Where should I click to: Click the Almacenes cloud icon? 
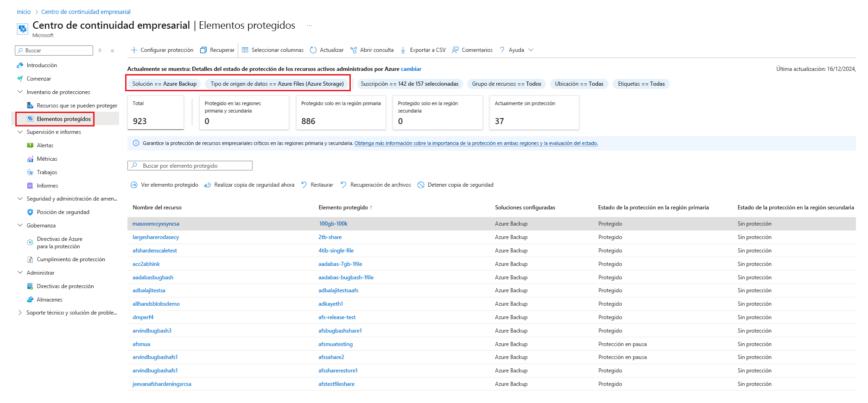coord(30,300)
